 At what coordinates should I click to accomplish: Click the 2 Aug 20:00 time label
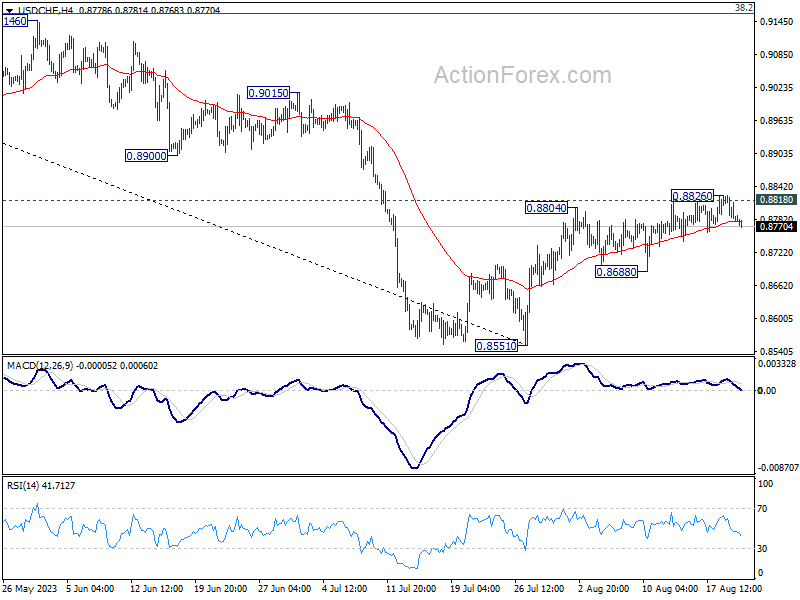click(x=604, y=589)
